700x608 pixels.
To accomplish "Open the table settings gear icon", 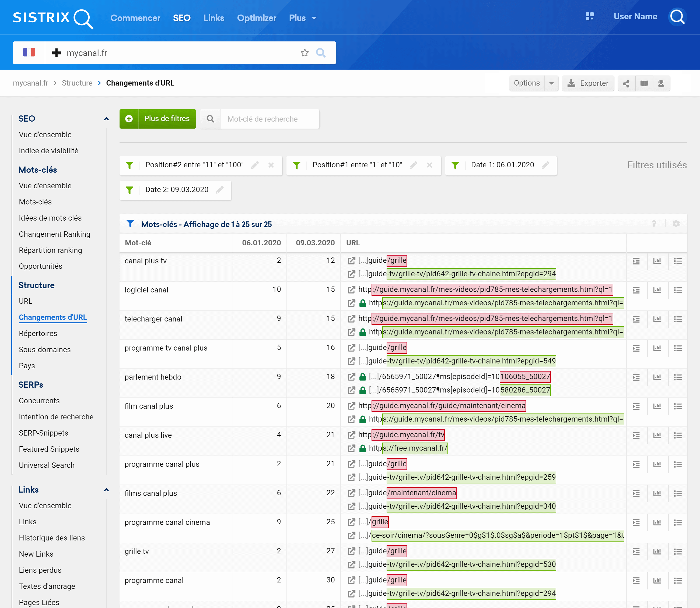I will point(676,224).
